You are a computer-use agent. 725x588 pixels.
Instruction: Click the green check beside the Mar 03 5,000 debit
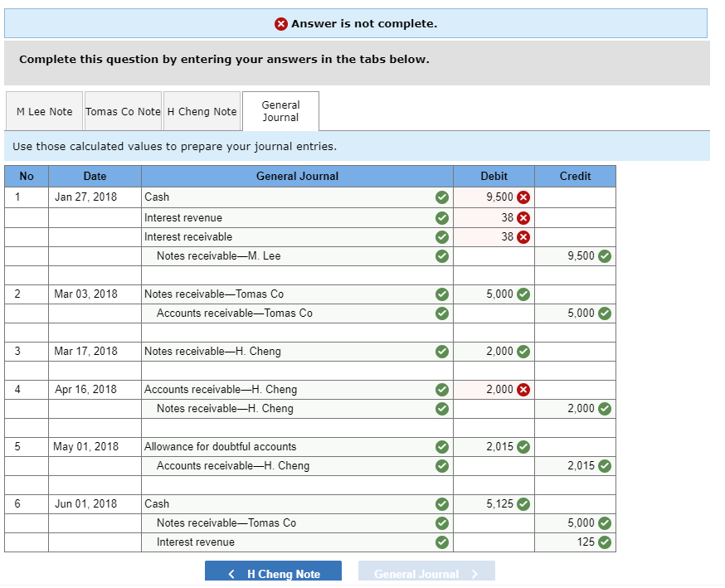pyautogui.click(x=523, y=294)
